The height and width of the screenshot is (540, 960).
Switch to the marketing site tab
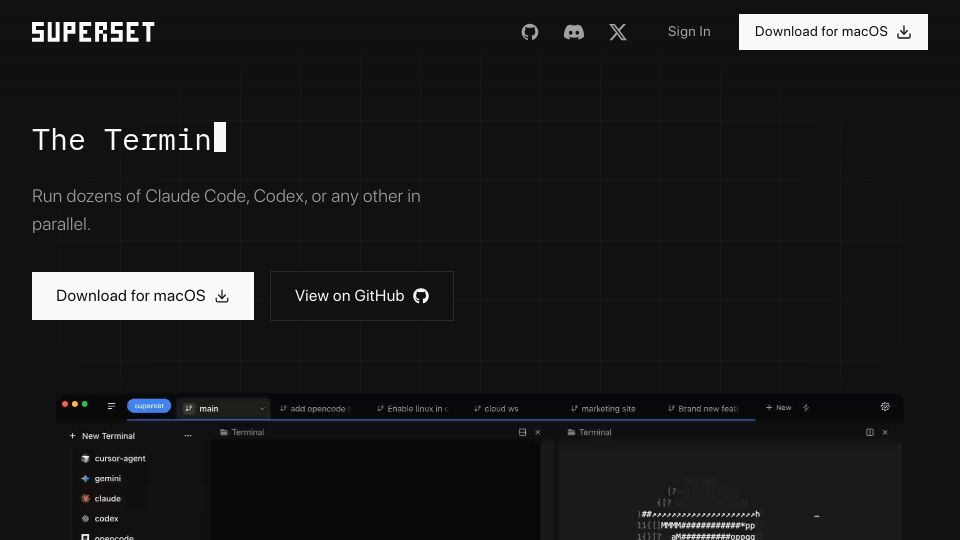[x=604, y=408]
